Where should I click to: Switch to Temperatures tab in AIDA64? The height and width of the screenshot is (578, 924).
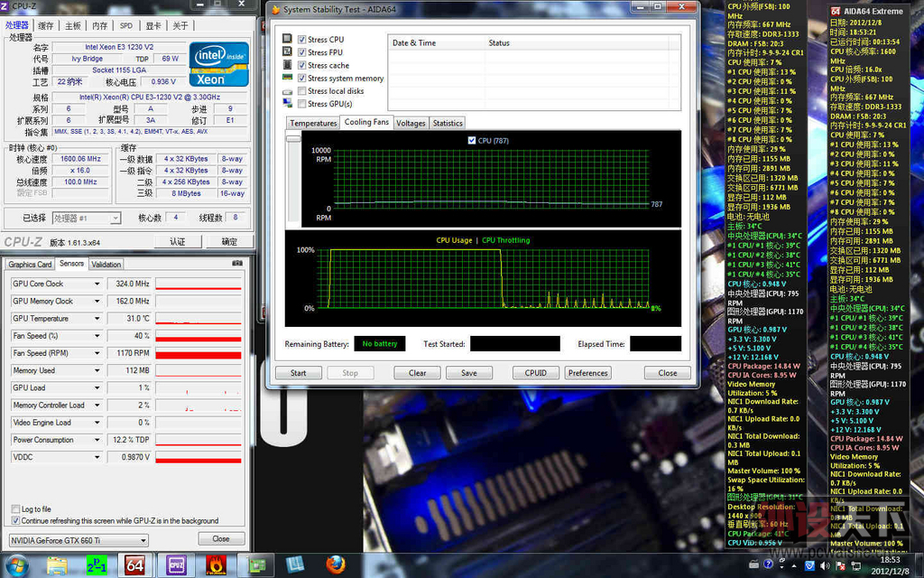tap(313, 123)
